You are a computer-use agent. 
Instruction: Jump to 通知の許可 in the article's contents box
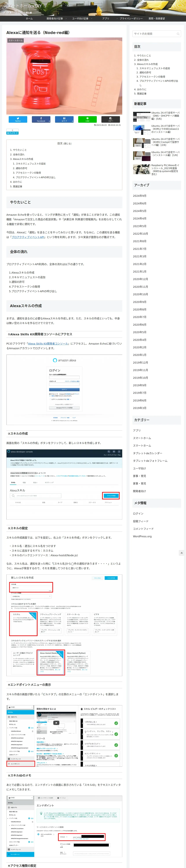click(21, 168)
